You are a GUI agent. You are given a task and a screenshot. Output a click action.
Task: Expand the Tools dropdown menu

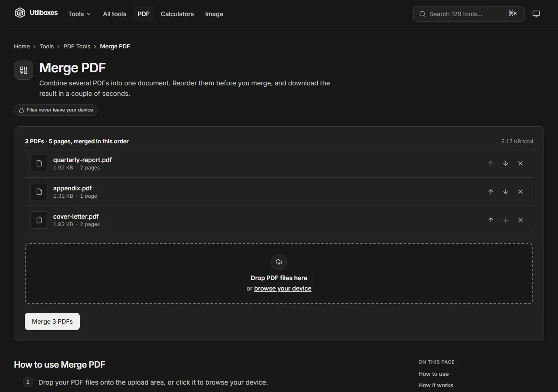[79, 14]
